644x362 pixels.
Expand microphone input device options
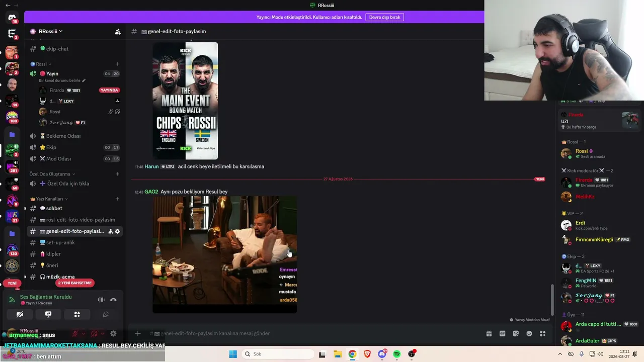pos(84,333)
